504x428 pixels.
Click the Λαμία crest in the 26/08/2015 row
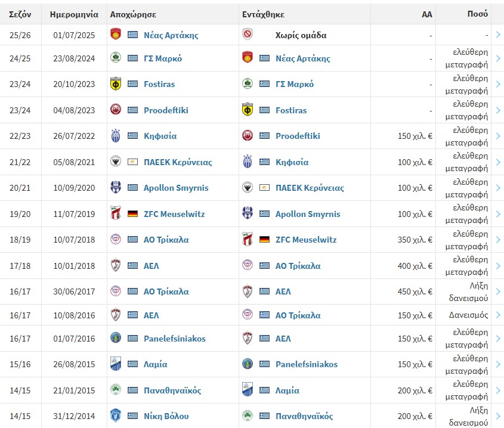(x=116, y=364)
